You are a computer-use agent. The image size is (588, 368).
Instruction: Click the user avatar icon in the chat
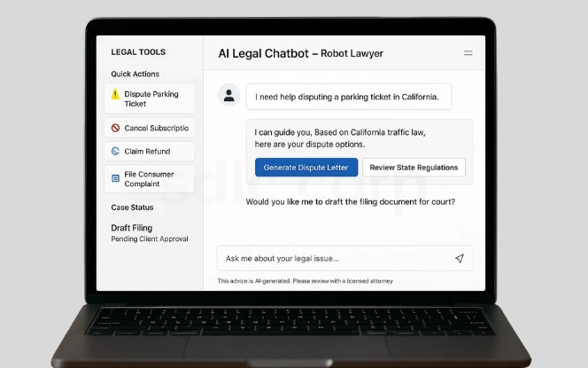228,96
